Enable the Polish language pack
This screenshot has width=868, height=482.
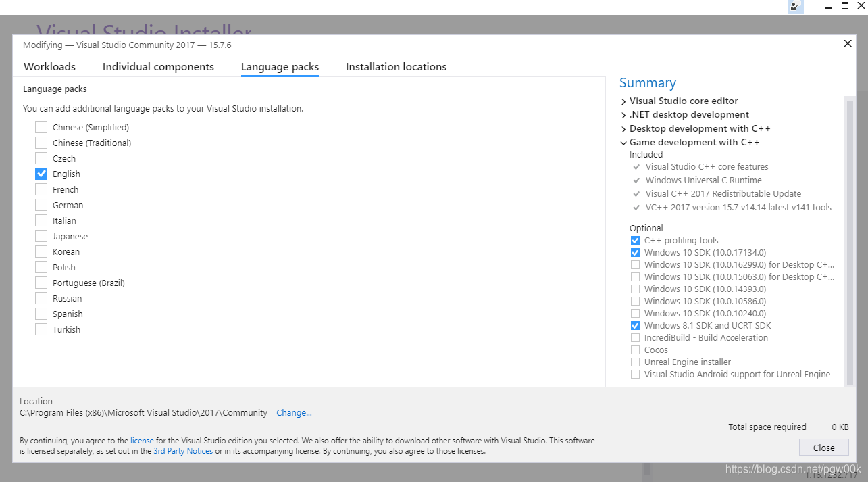point(41,267)
